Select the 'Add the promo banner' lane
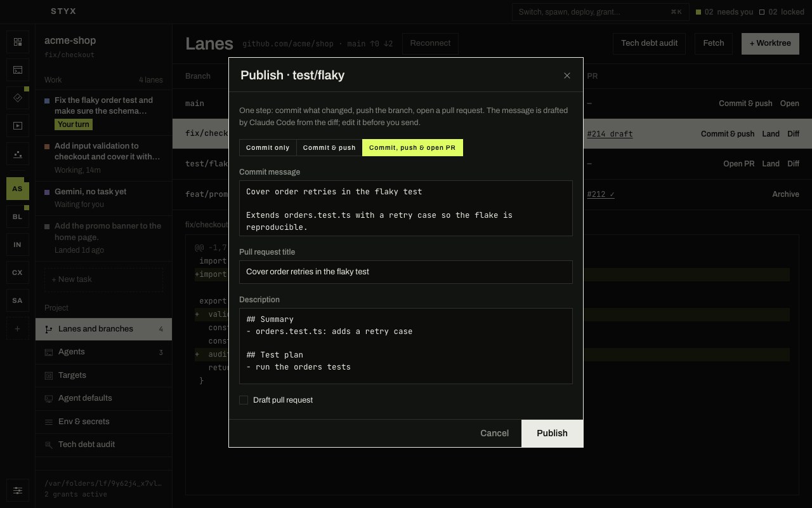Image resolution: width=812 pixels, height=508 pixels. click(103, 238)
